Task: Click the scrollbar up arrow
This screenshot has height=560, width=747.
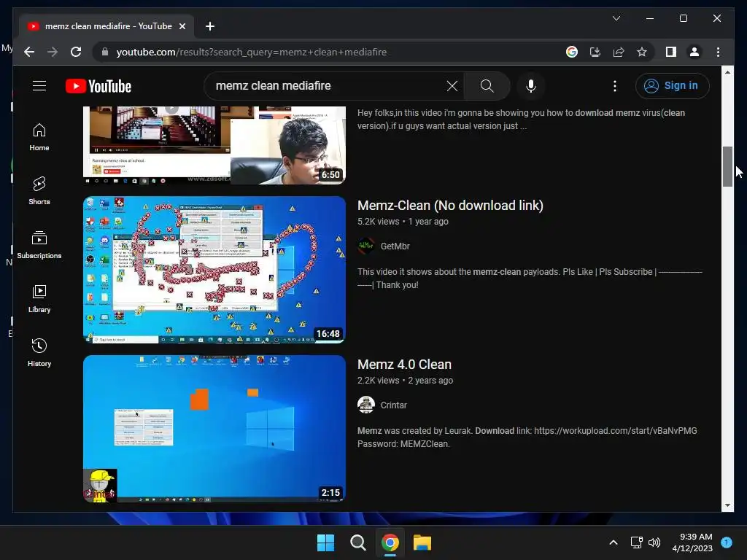Action: [727, 72]
